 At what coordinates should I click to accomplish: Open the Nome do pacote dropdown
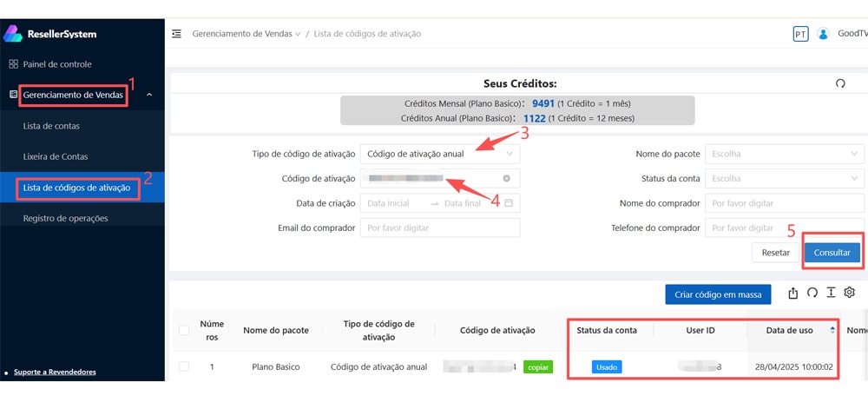click(x=785, y=154)
